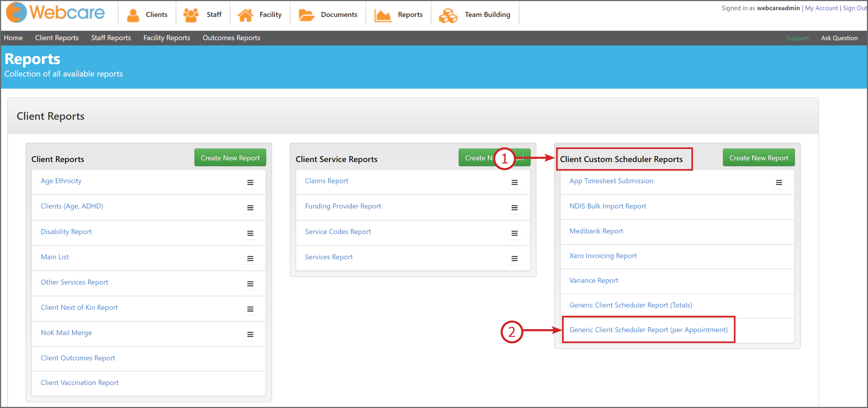Open the Documents folder icon
The width and height of the screenshot is (868, 408).
(306, 15)
